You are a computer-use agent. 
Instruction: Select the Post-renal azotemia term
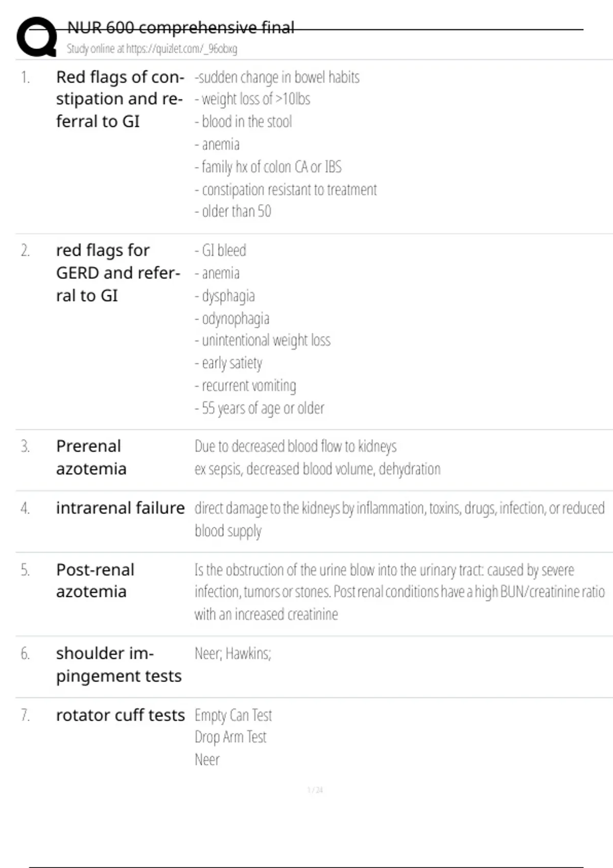point(95,581)
